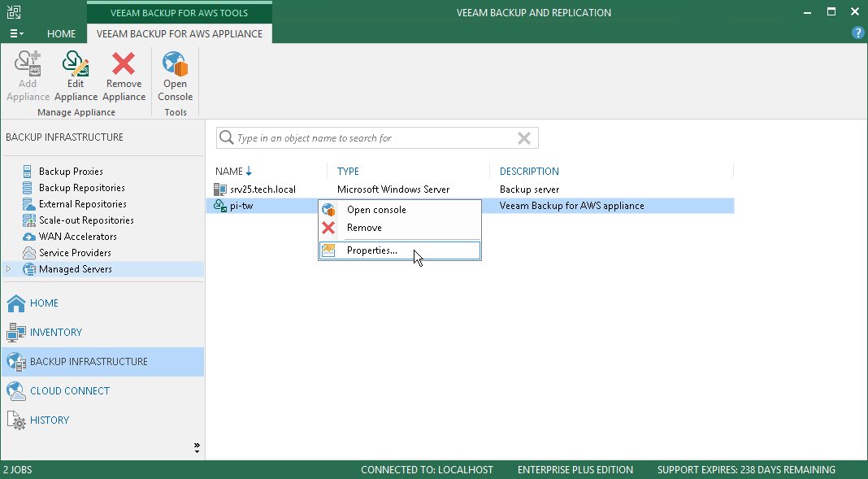Image resolution: width=868 pixels, height=479 pixels.
Task: Click the Open console context menu icon
Action: (x=328, y=210)
